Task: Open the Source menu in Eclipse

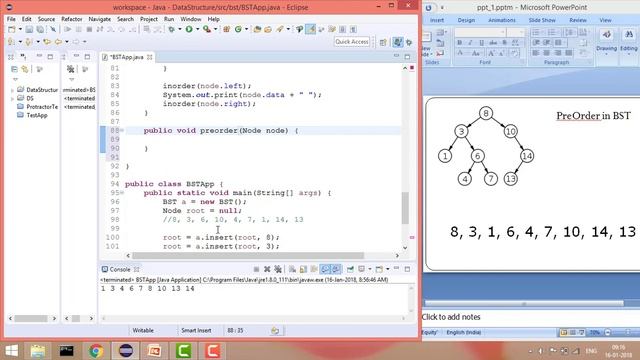Action: (x=46, y=19)
